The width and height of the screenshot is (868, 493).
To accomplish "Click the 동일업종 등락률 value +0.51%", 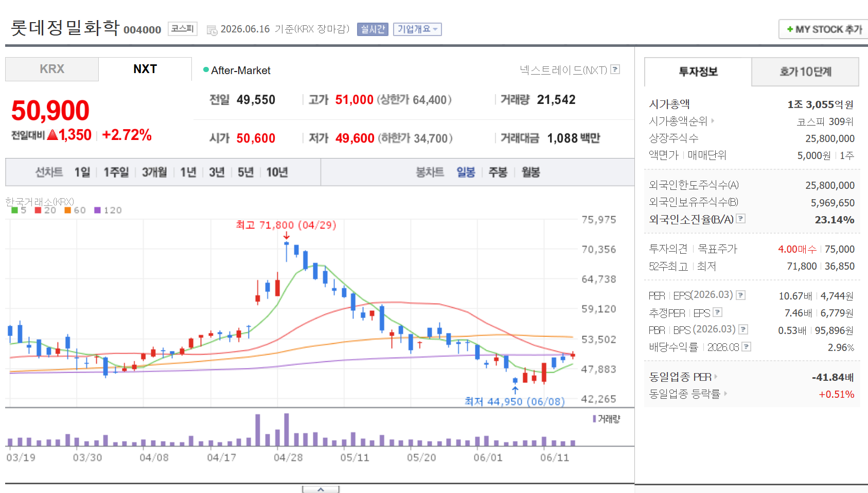I will pyautogui.click(x=837, y=394).
